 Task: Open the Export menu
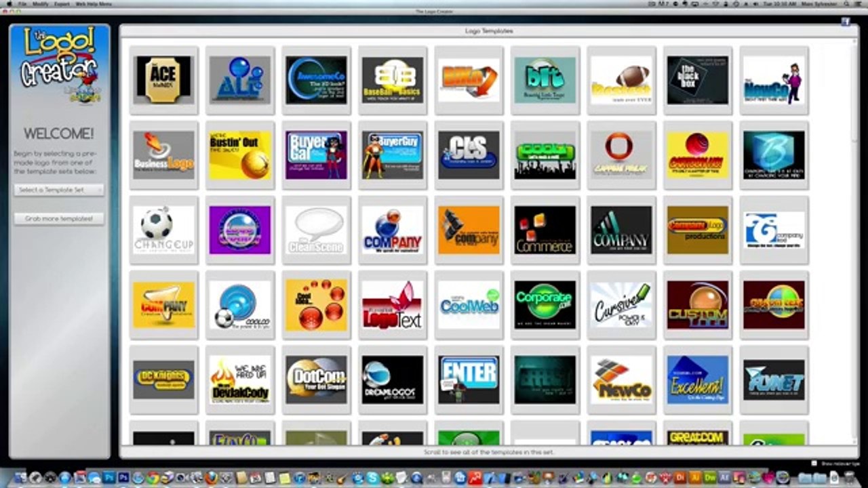click(62, 3)
